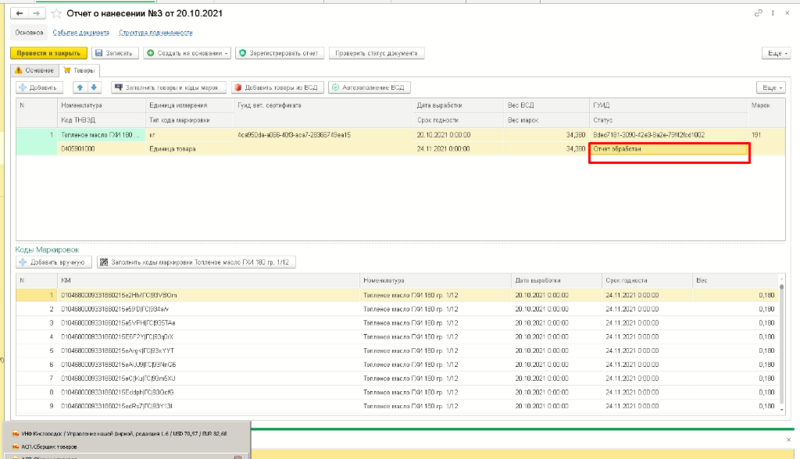Select goods cell '24.11.2021 0:00:00' expiry date
This screenshot has height=459, width=800.
pos(458,149)
